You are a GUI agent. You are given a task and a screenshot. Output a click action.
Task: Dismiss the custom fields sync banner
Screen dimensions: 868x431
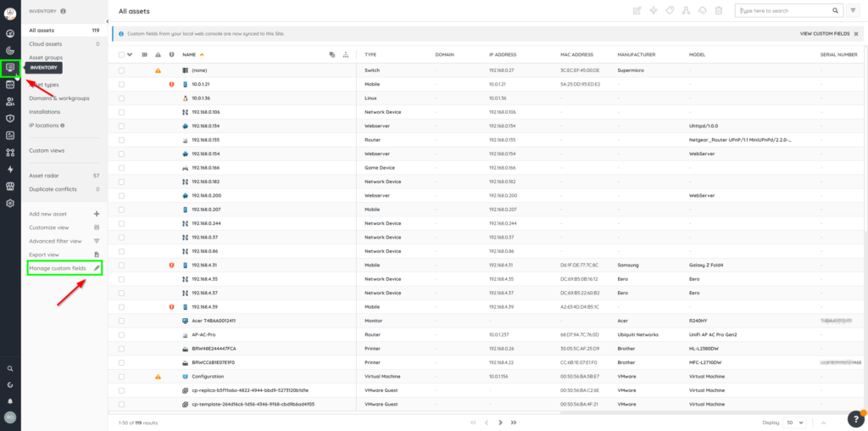pyautogui.click(x=856, y=34)
